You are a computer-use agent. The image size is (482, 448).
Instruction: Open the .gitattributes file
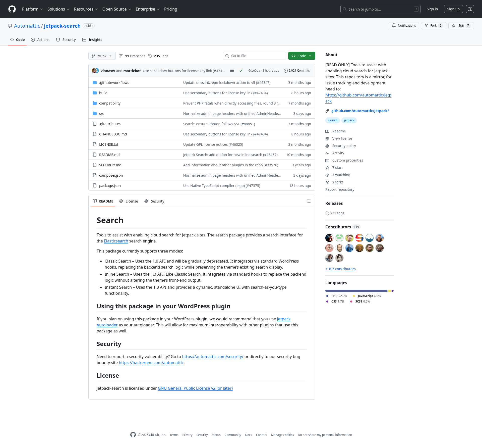pos(110,124)
